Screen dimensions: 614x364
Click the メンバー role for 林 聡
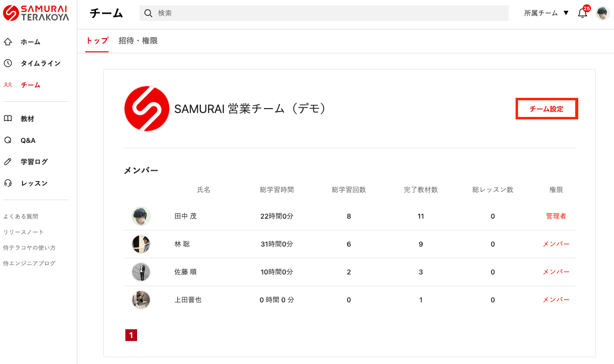[x=556, y=244]
